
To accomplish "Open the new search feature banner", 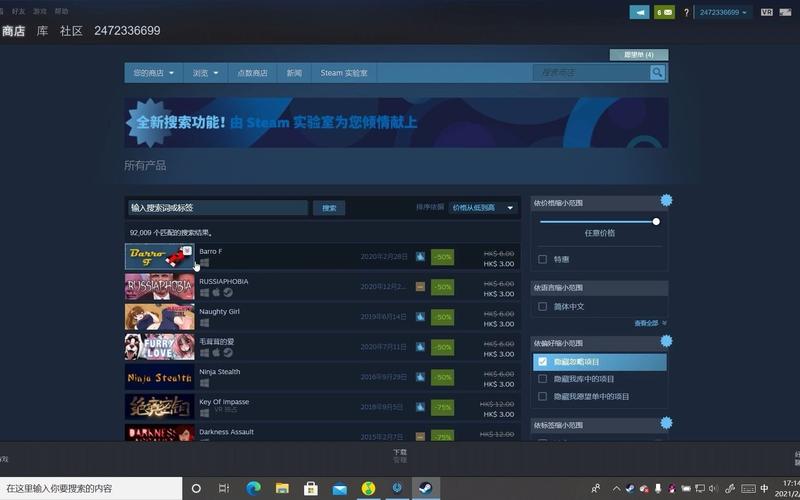I will [396, 122].
